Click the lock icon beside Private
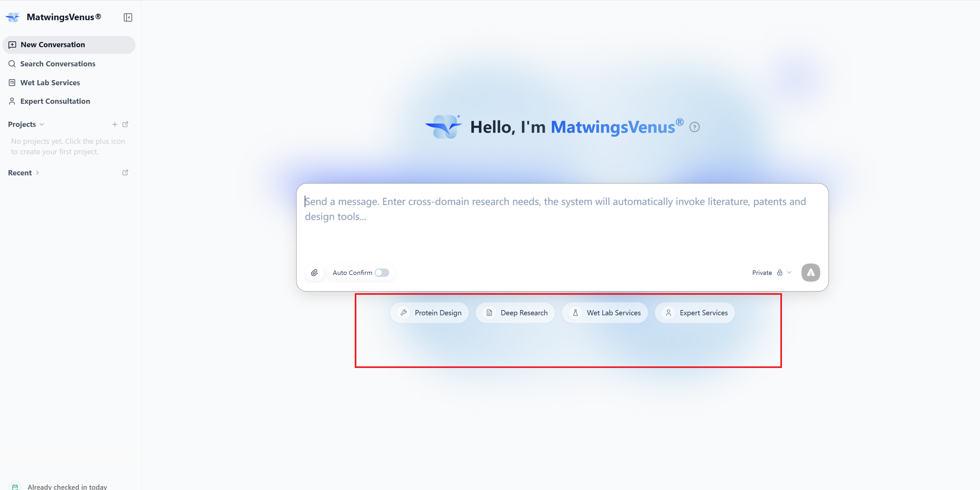 click(779, 273)
